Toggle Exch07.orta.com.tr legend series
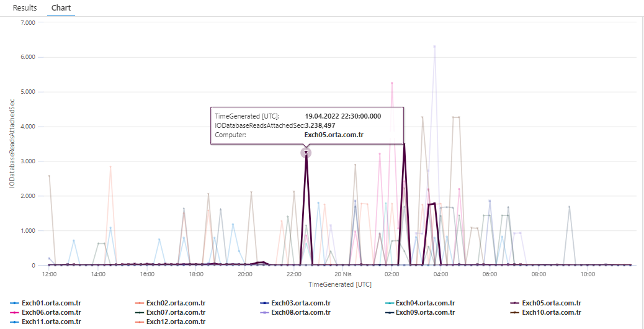Screen dimensions: 644x329 click(x=170, y=313)
